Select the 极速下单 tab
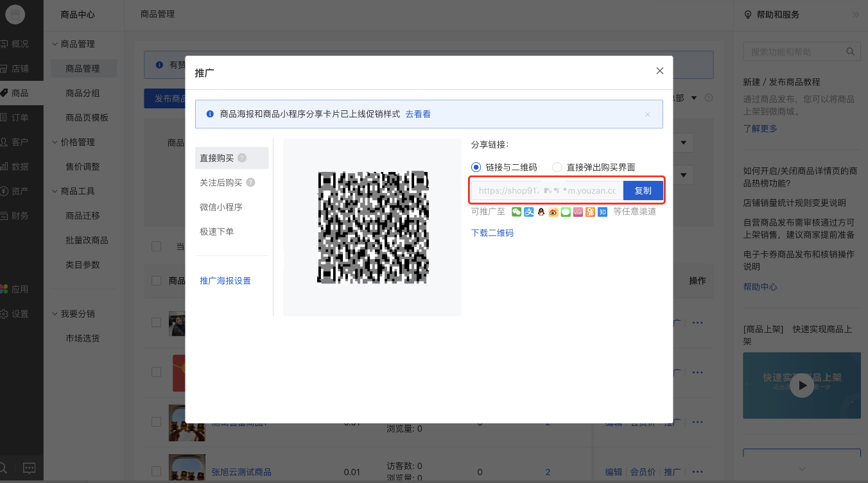The image size is (868, 483). tap(216, 232)
